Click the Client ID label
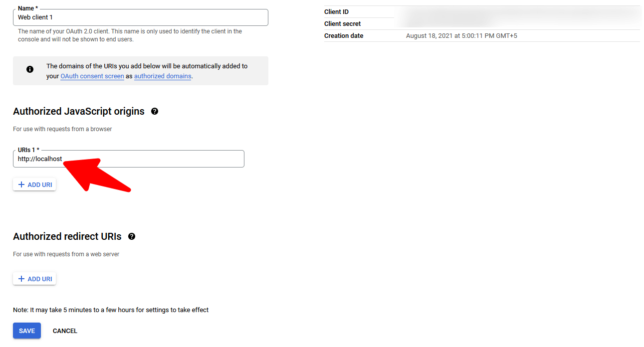644x347 pixels. 336,12
